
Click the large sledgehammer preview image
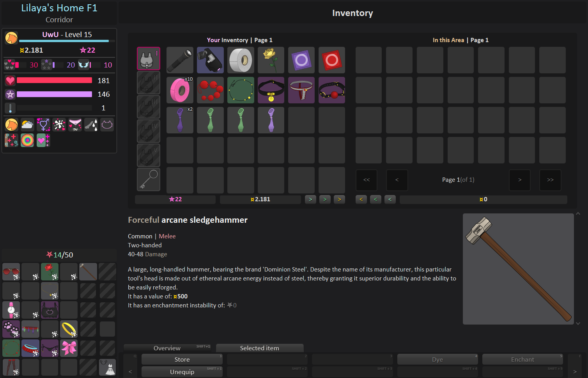[x=518, y=269]
